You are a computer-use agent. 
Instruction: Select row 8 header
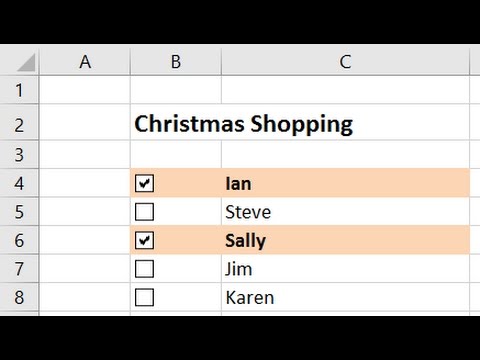tap(19, 297)
